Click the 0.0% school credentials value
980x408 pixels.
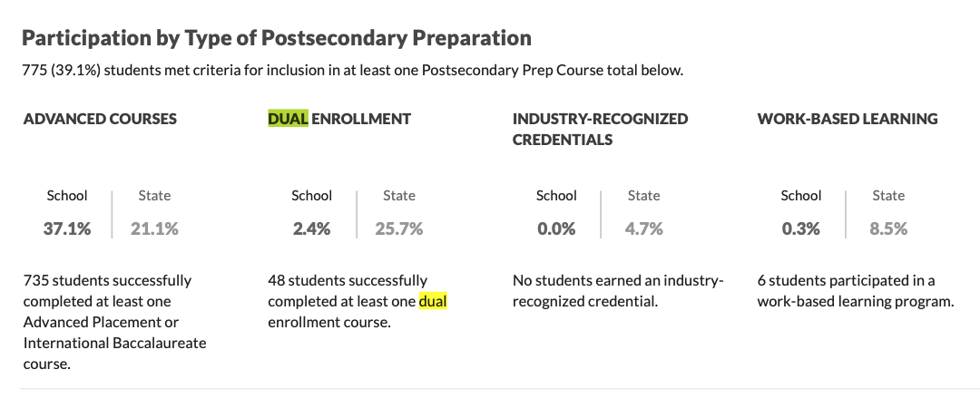pos(556,228)
